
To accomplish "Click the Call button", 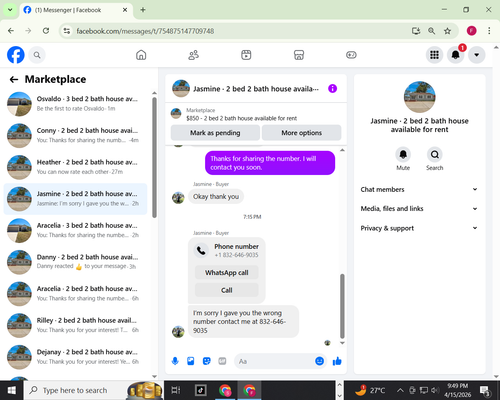I will (x=227, y=290).
